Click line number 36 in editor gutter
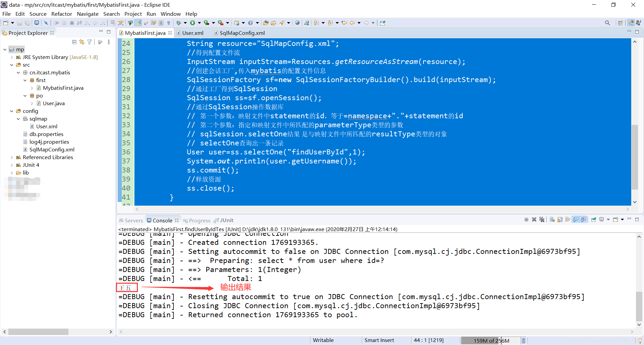 (126, 152)
